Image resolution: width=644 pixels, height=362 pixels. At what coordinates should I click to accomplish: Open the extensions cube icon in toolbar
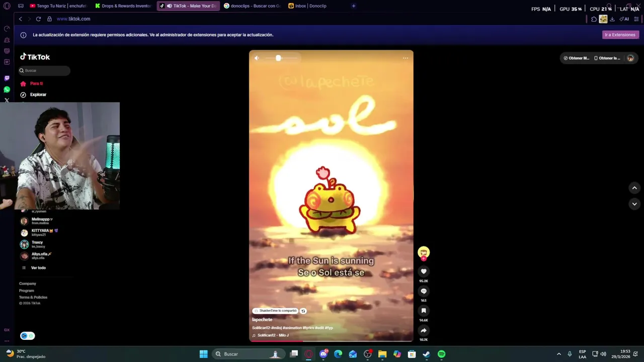pyautogui.click(x=594, y=19)
